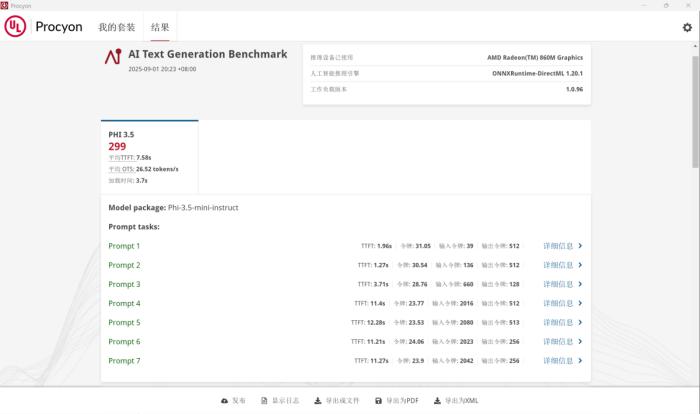Click the Prompt 4 label
The width and height of the screenshot is (700, 414).
(124, 303)
